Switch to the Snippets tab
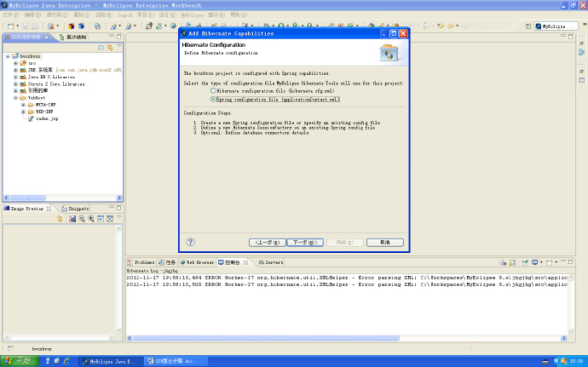Screen dimensions: 588x367 point(75,209)
